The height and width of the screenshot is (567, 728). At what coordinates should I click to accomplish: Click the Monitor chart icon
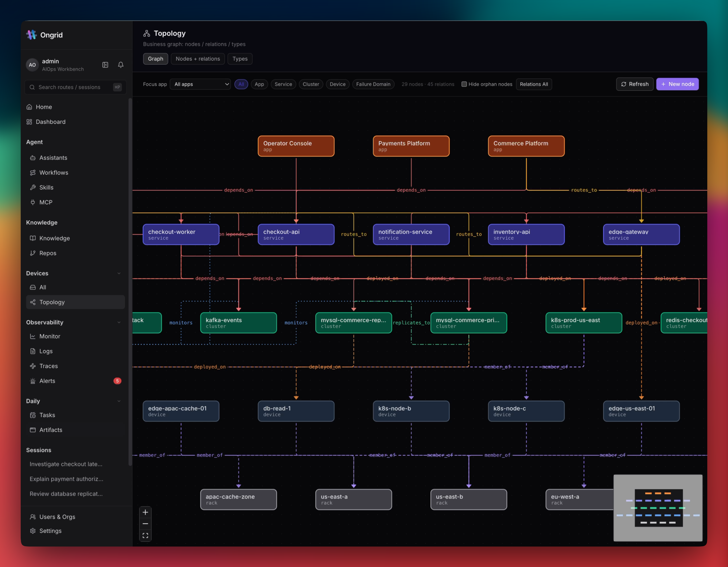click(x=33, y=336)
